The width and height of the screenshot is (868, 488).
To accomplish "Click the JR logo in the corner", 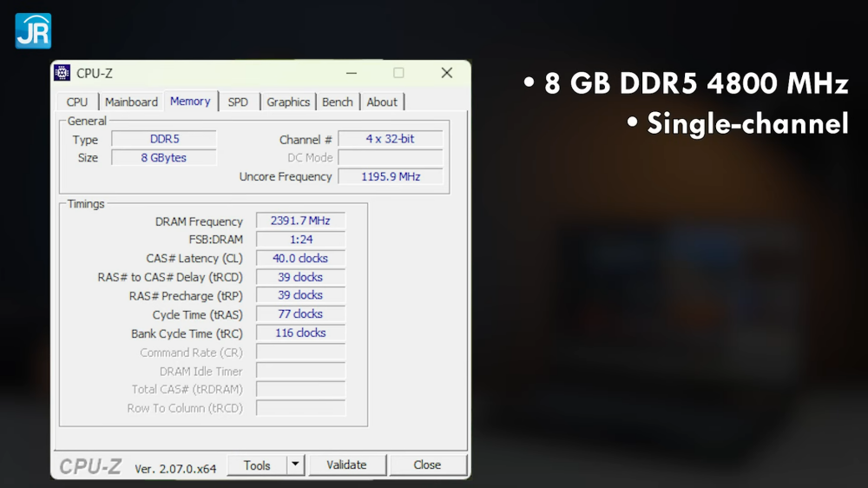I will (33, 31).
